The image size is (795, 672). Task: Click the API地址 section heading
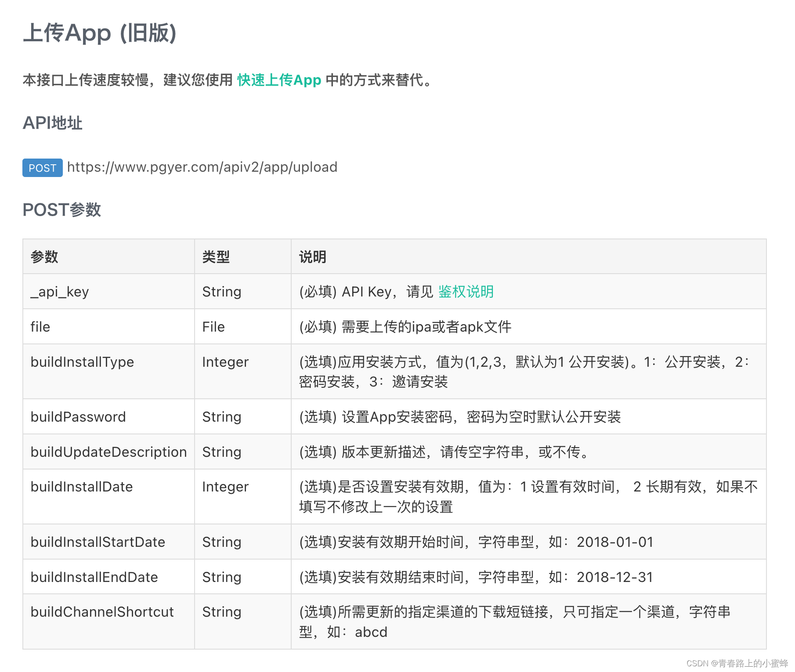coord(53,123)
